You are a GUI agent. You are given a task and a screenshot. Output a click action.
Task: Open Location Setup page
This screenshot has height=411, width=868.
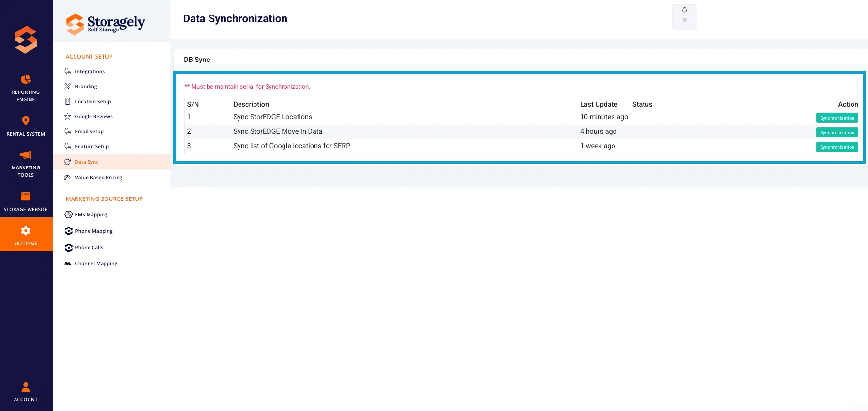(x=93, y=101)
